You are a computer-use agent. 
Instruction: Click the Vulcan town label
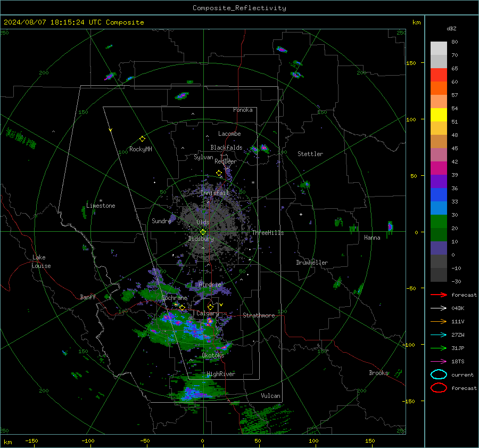tap(271, 396)
